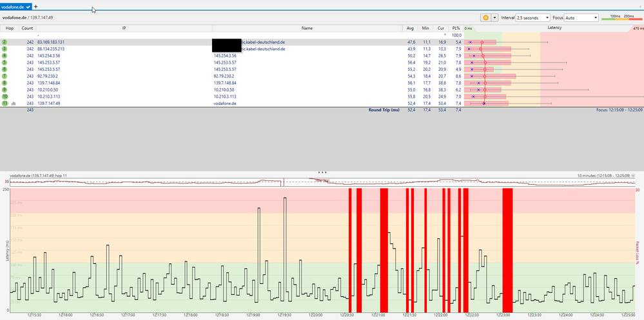Select IP address 92.79.230.2 in IP column
Screen dimensions: 644x320
(48, 76)
